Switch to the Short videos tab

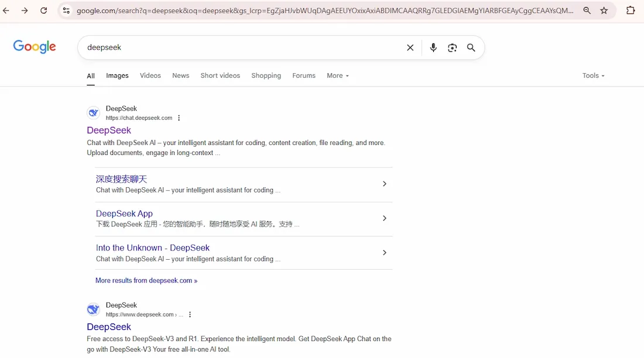220,75
